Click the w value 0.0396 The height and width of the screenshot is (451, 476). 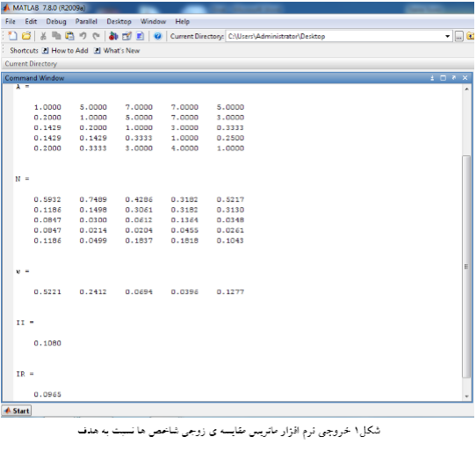(184, 292)
